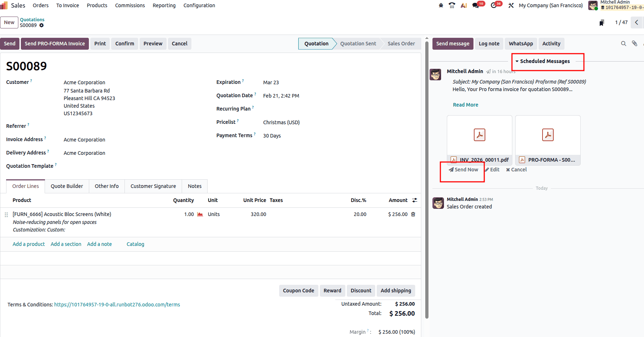This screenshot has width=644, height=337.
Task: Click the Preview button
Action: tap(153, 44)
